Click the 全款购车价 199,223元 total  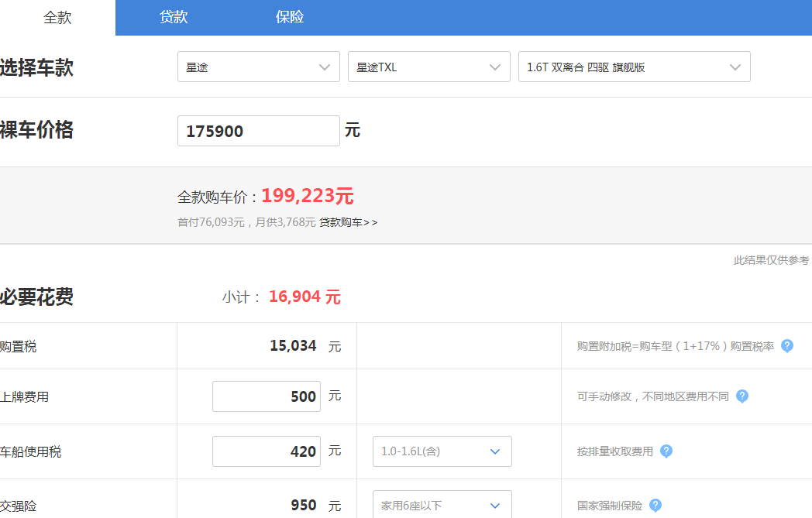click(x=308, y=196)
